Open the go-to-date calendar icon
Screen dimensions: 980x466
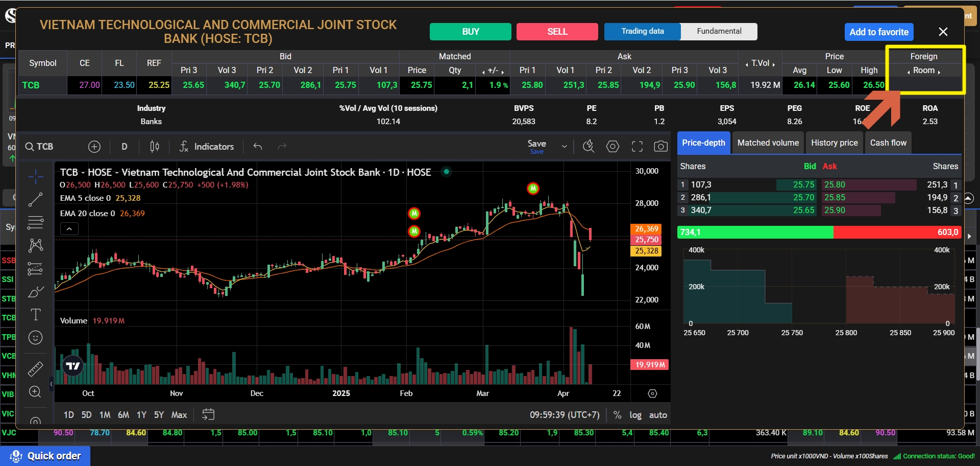point(208,414)
